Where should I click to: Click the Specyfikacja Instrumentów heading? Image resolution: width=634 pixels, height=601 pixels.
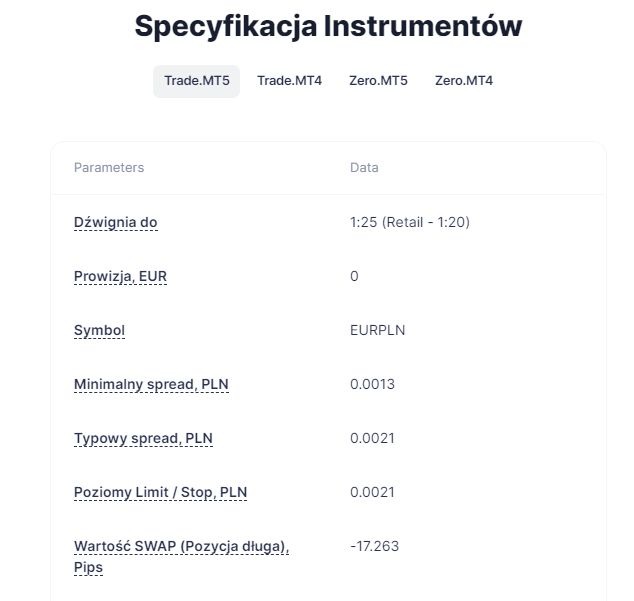328,27
